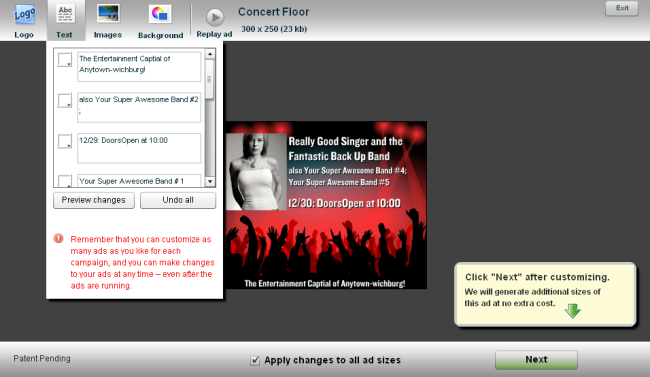
Task: Edit 'also Your Super Awesome Band #2' field
Action: [139, 107]
